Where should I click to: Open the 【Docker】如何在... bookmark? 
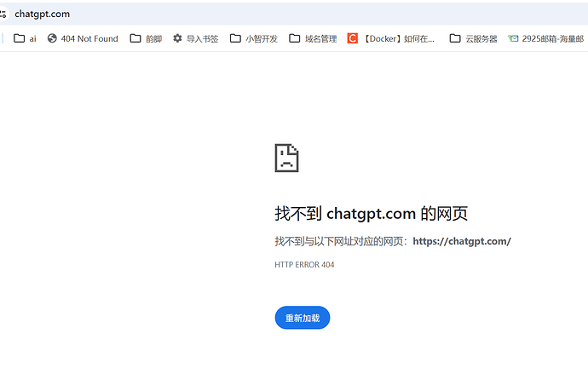point(391,38)
